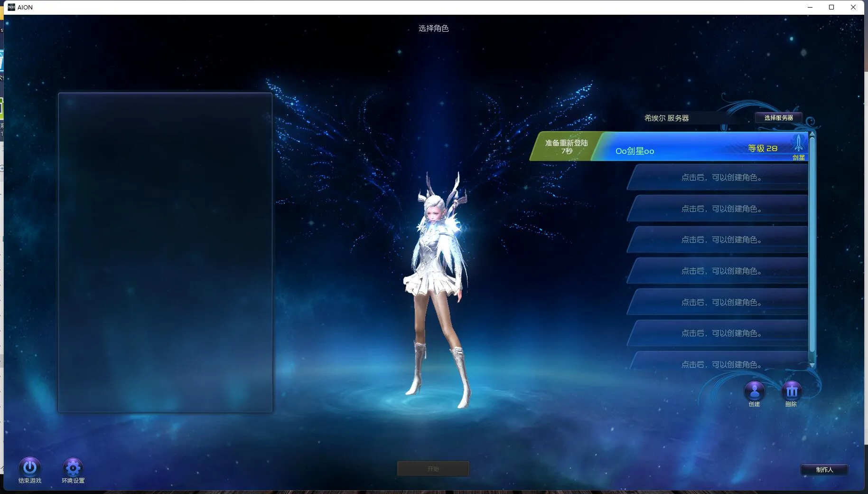Screen dimensions: 868x494
Task: Click the 制作人 credits button
Action: pos(824,470)
